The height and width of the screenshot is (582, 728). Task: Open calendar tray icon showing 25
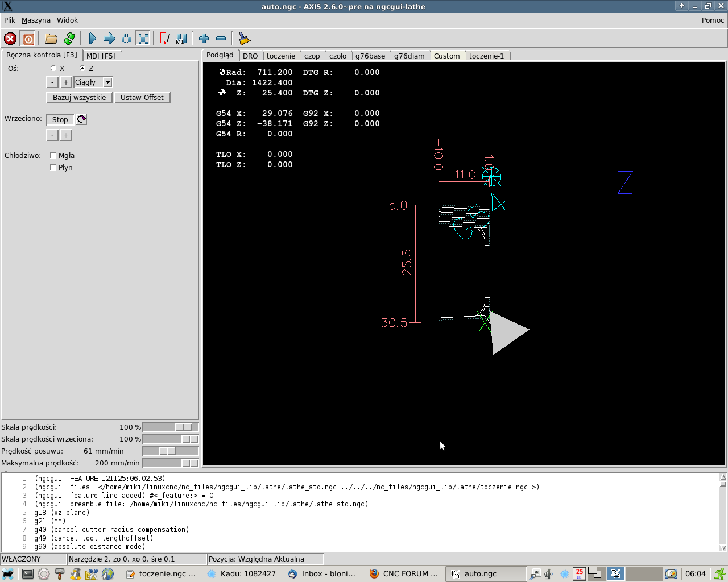pyautogui.click(x=579, y=574)
